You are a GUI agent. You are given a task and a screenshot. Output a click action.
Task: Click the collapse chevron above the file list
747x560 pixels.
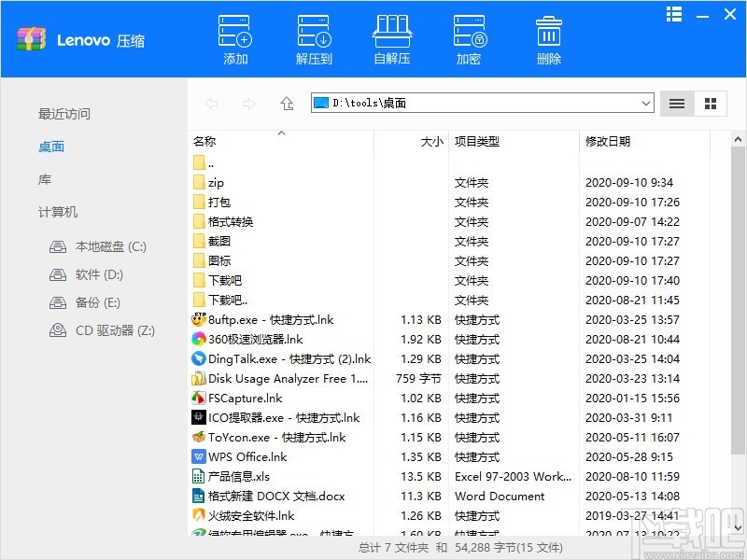click(280, 133)
